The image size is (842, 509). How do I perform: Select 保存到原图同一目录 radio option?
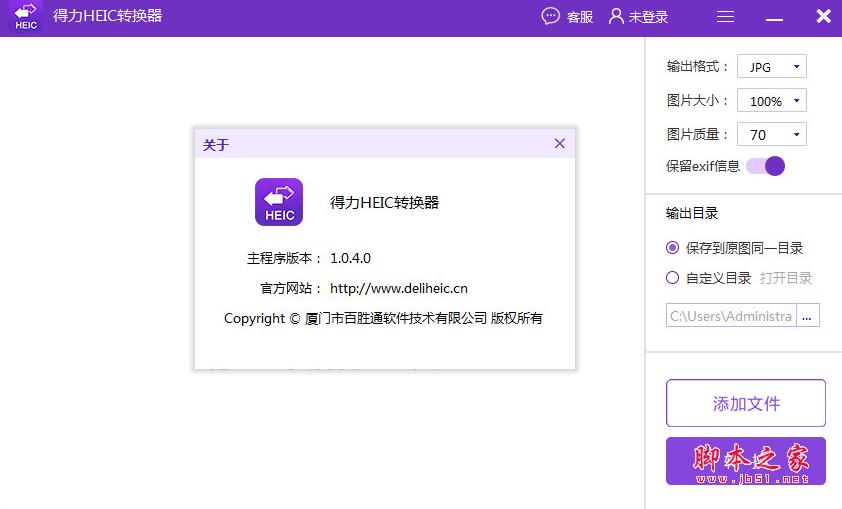[672, 248]
